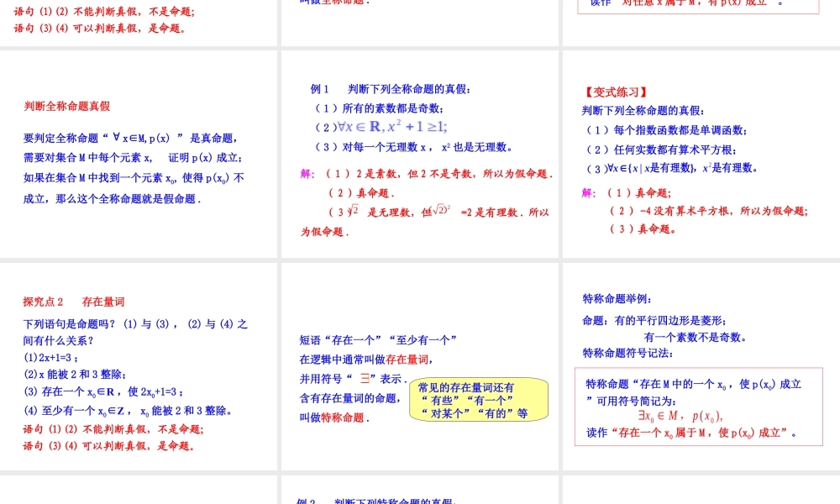The height and width of the screenshot is (504, 840).
Task: Click the yellow 常见的存在量词 callout box
Action: 480,398
